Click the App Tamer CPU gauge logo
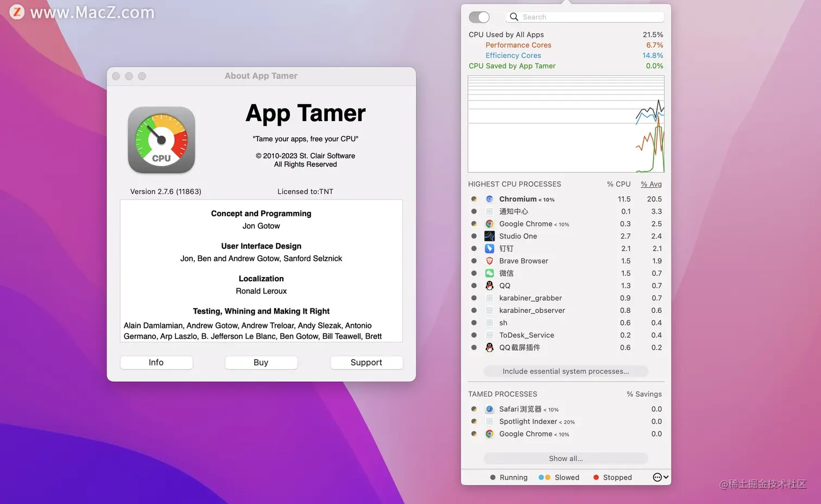Viewport: 821px width, 504px height. [161, 140]
